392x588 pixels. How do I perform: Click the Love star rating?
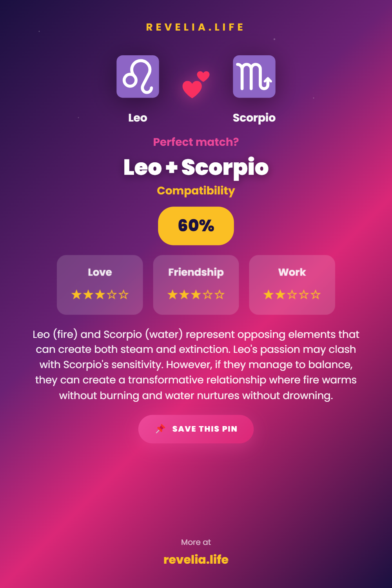[100, 295]
